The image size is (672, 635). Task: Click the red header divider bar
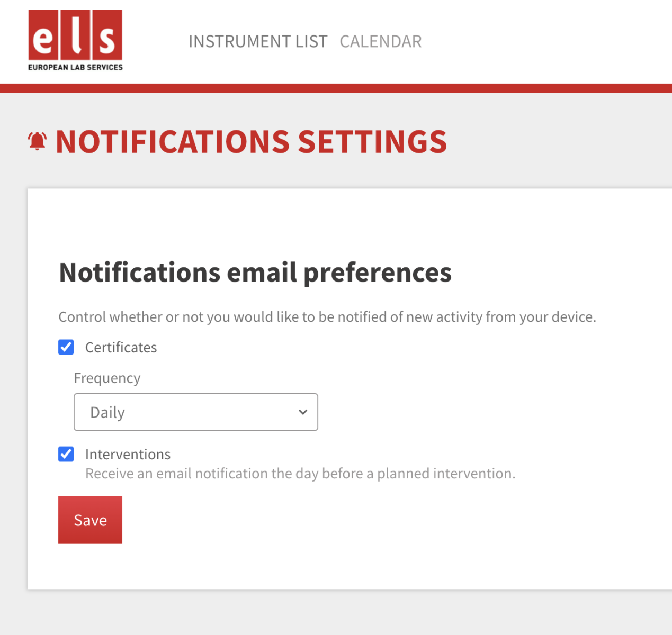tap(336, 88)
